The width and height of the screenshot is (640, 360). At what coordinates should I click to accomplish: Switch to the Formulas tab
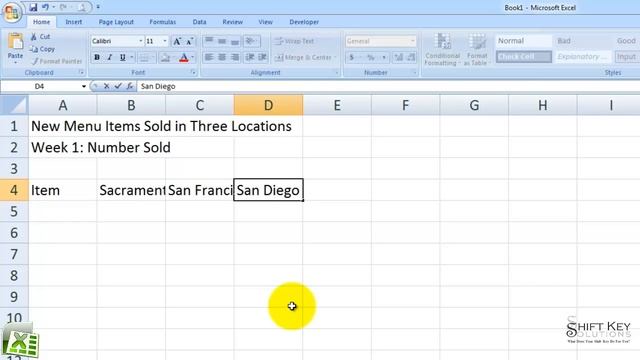162,22
